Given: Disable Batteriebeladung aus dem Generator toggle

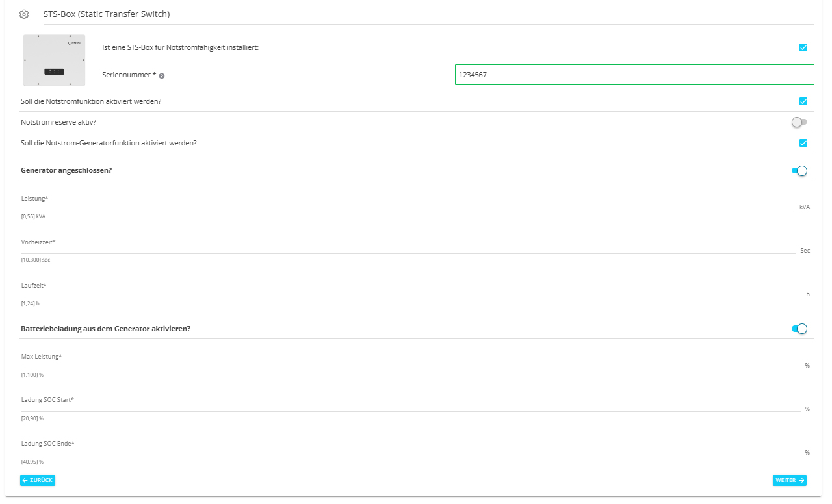Looking at the screenshot, I should click(799, 329).
